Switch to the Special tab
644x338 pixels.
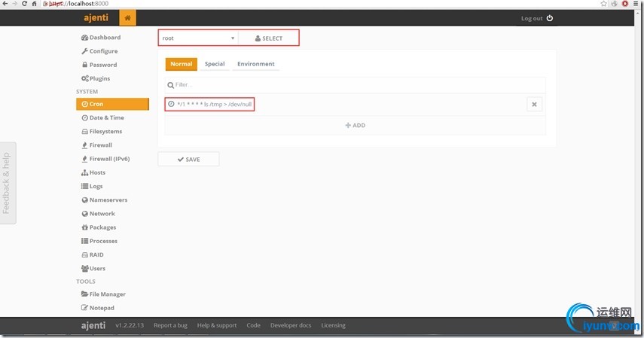click(215, 64)
